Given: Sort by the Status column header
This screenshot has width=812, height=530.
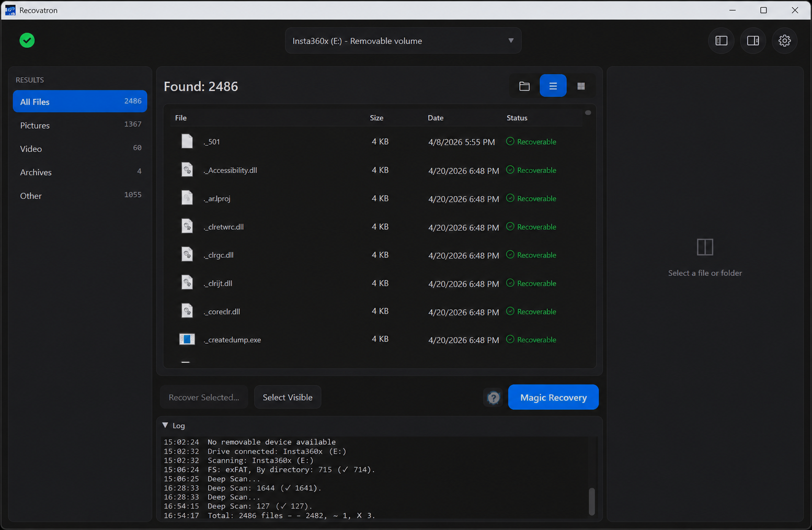Looking at the screenshot, I should 517,118.
